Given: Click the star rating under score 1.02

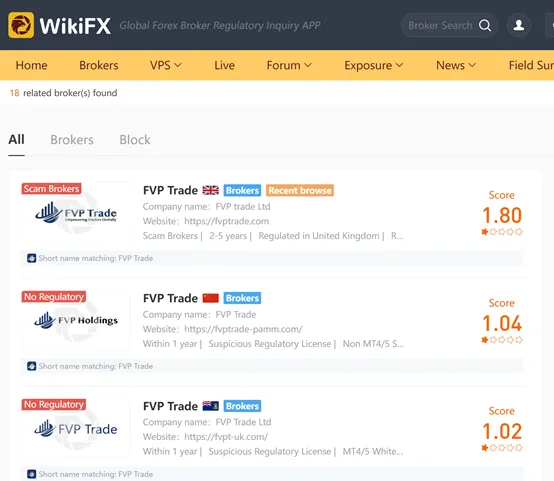Looking at the screenshot, I should pyautogui.click(x=502, y=448).
